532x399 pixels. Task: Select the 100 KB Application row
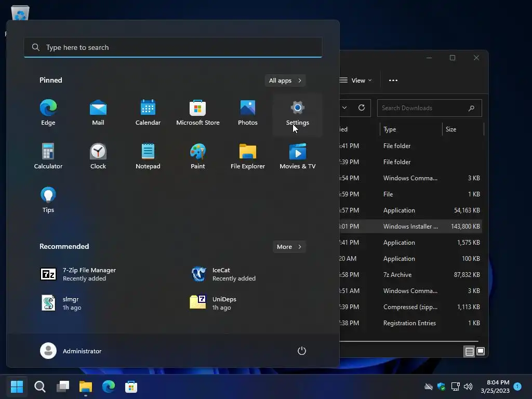point(410,259)
